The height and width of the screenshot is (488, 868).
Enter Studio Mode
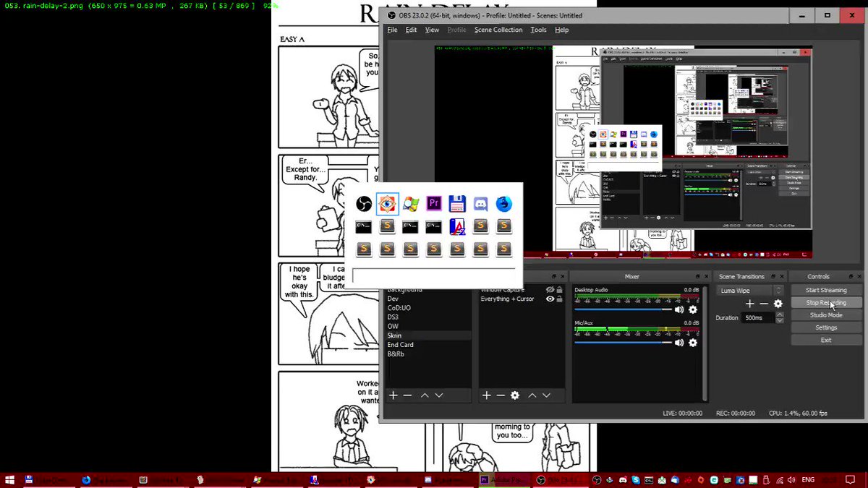826,315
